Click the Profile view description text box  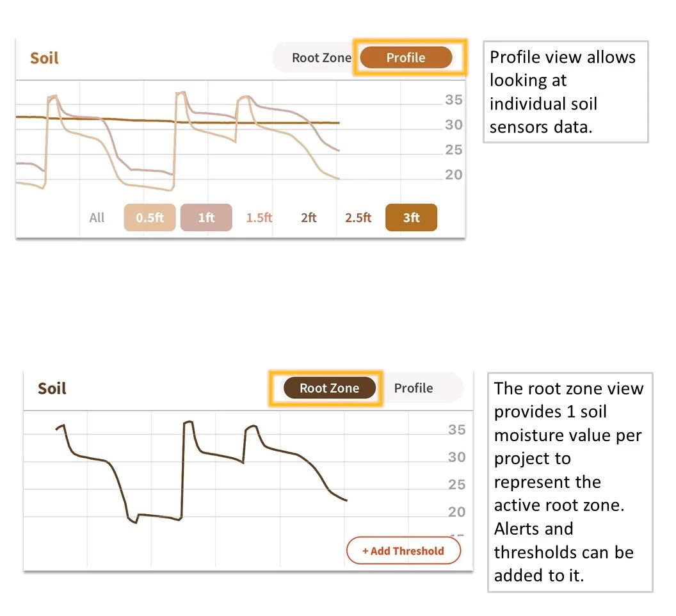[565, 92]
